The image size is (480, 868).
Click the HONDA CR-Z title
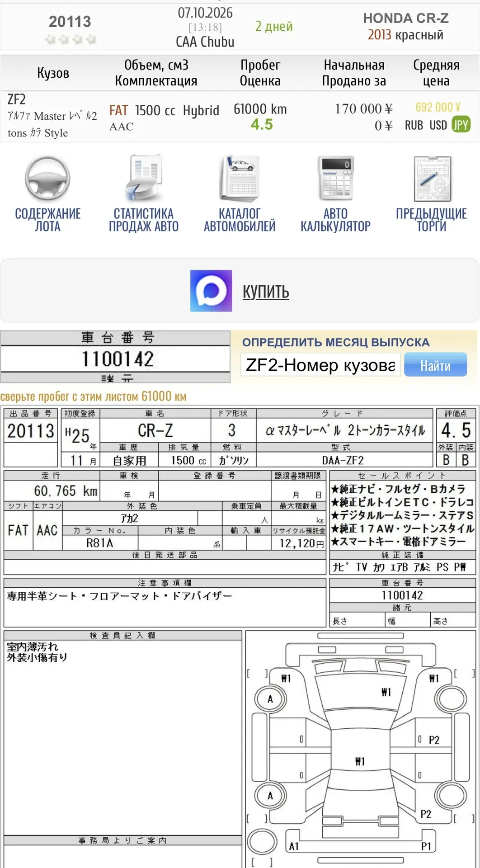click(406, 18)
